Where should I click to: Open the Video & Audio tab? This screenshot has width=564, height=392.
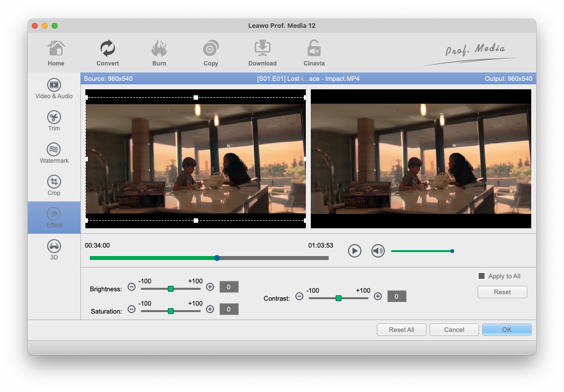[54, 89]
